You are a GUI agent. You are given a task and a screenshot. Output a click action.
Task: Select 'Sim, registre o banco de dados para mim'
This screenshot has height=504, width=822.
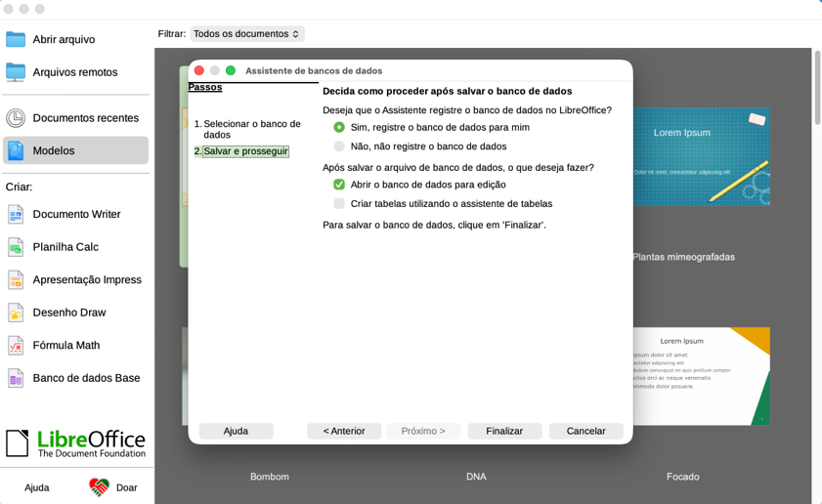[x=339, y=127]
